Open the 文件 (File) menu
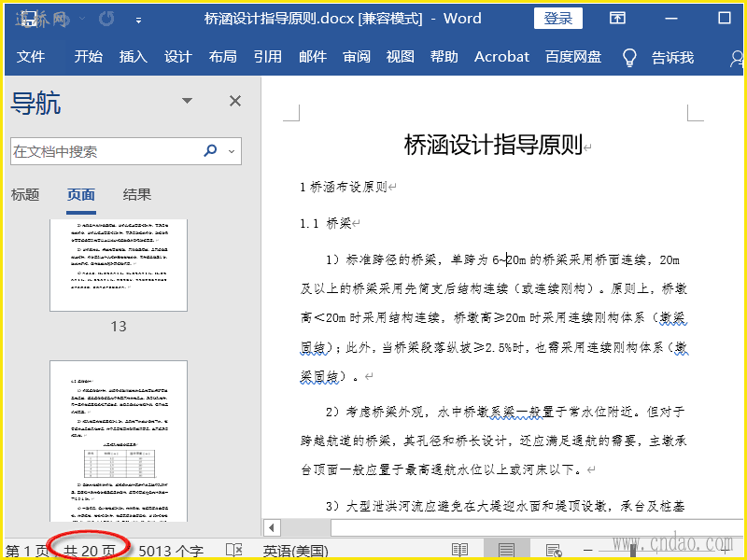This screenshot has height=560, width=747. pyautogui.click(x=31, y=57)
